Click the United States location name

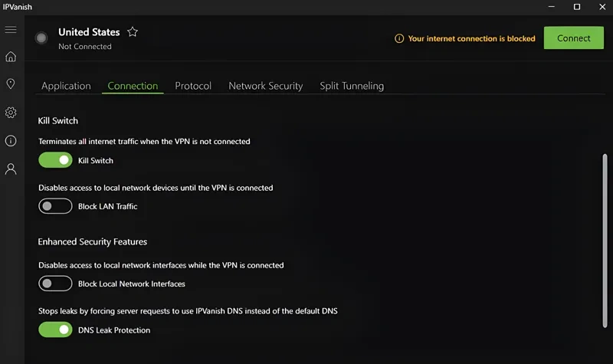(89, 32)
